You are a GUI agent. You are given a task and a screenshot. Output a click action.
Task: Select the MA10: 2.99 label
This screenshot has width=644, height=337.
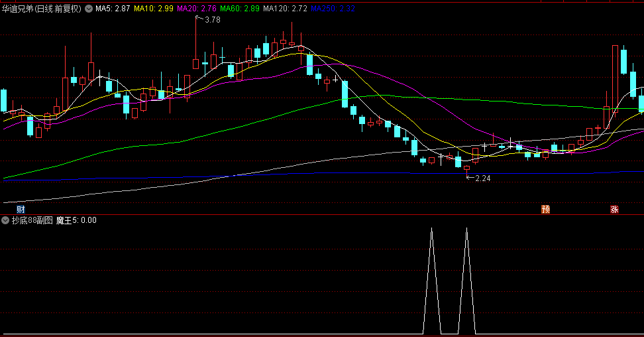click(154, 9)
